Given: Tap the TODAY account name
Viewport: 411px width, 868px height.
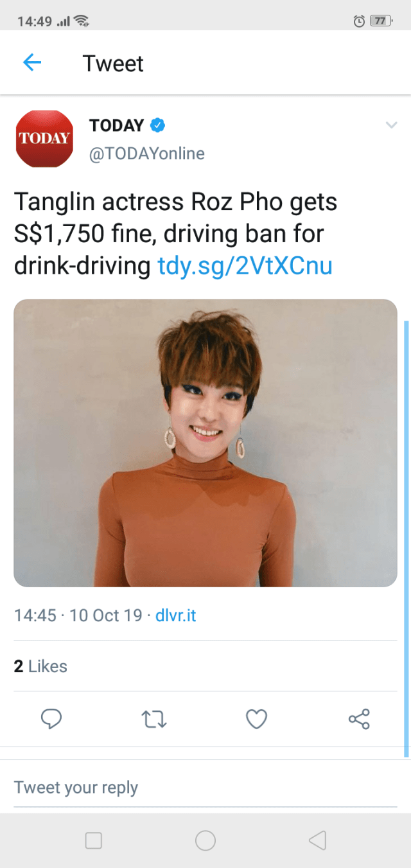Looking at the screenshot, I should [116, 126].
